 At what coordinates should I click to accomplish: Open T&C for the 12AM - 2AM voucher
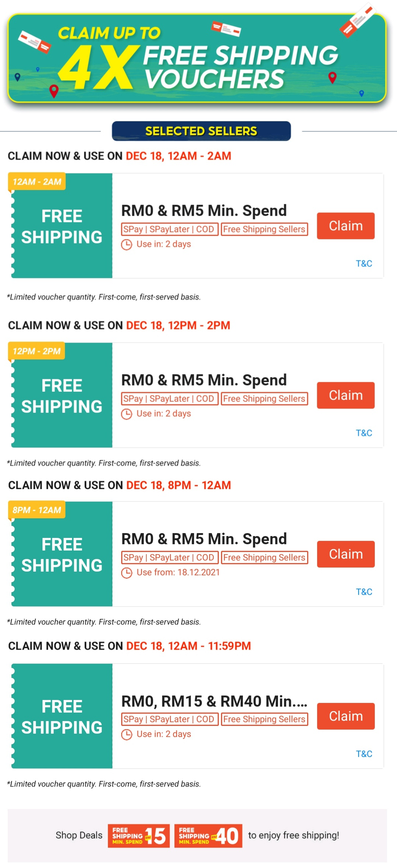click(x=364, y=263)
